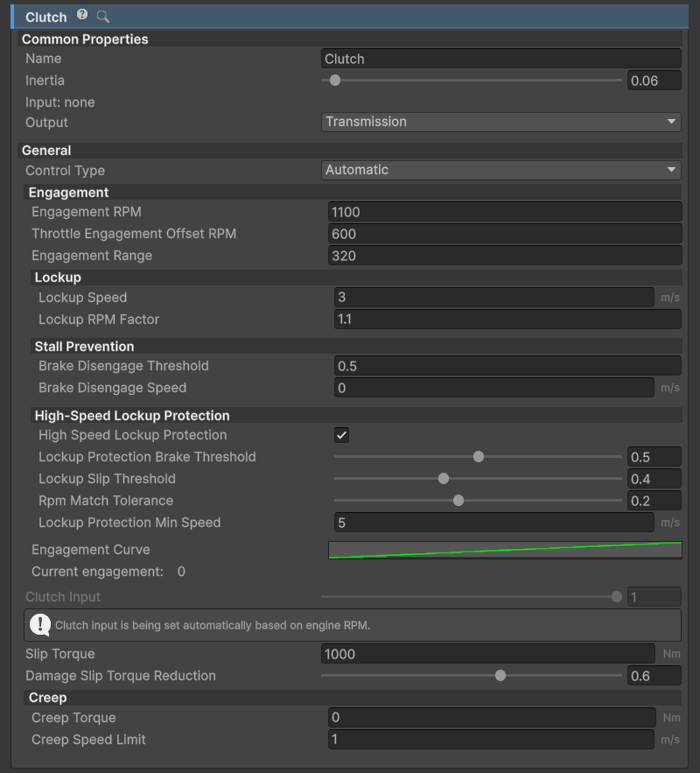Edit the Creep Torque field
Image resolution: width=700 pixels, height=773 pixels.
coord(492,718)
